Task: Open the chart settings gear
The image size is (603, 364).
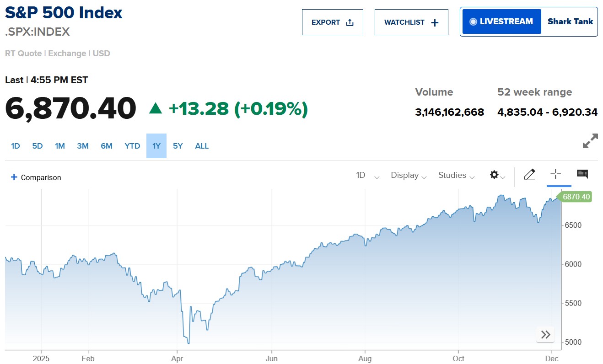Action: click(x=494, y=174)
